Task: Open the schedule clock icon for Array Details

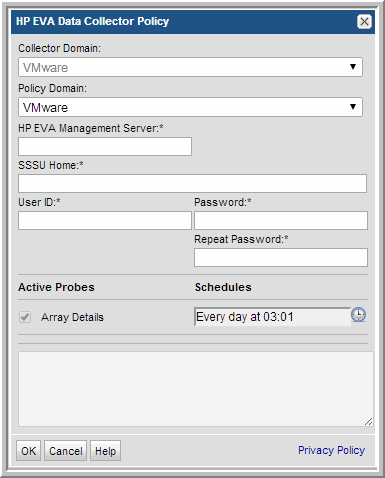Action: 358,315
